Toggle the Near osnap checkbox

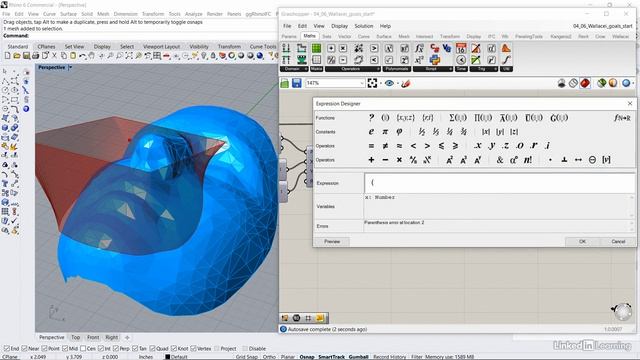[x=24, y=349]
